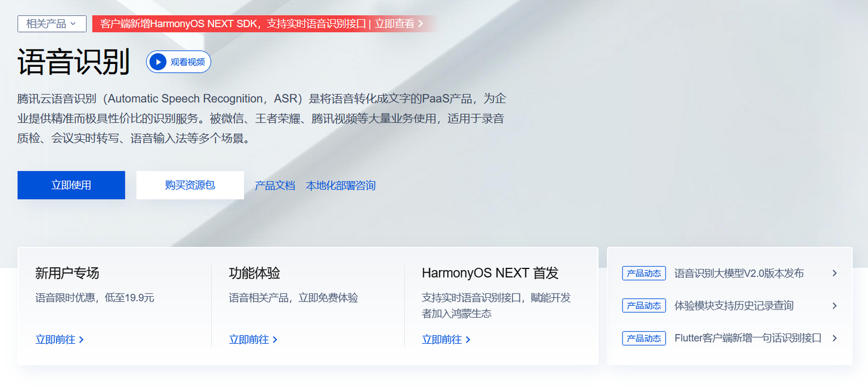Play the 观看视频 video icon
Screen dimensions: 868x389
pos(157,62)
